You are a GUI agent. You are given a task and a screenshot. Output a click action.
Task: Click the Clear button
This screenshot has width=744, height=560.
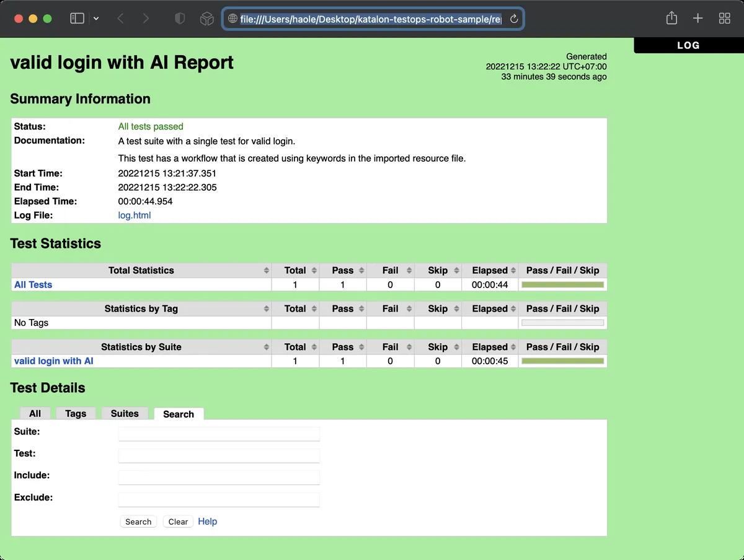pos(177,522)
